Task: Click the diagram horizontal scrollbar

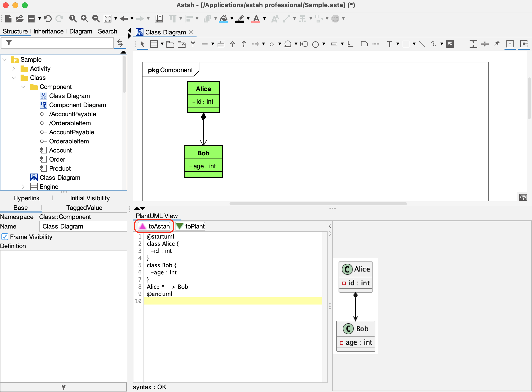Action: point(318,204)
